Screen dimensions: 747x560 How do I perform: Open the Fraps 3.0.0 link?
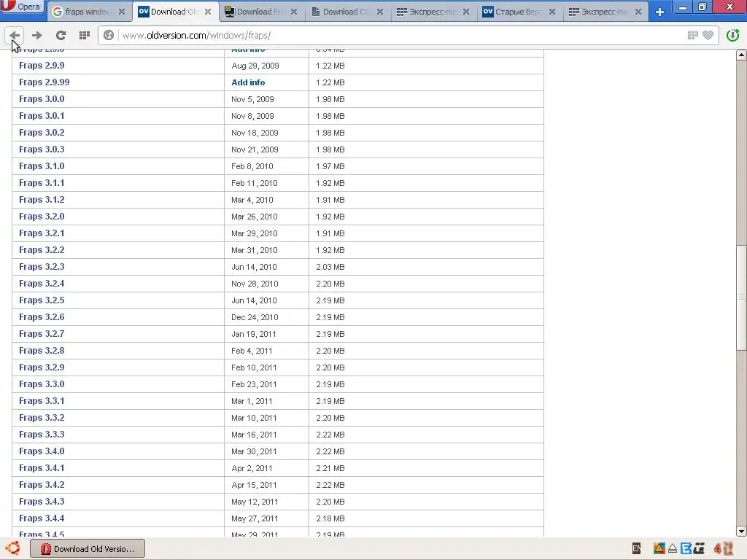[42, 99]
